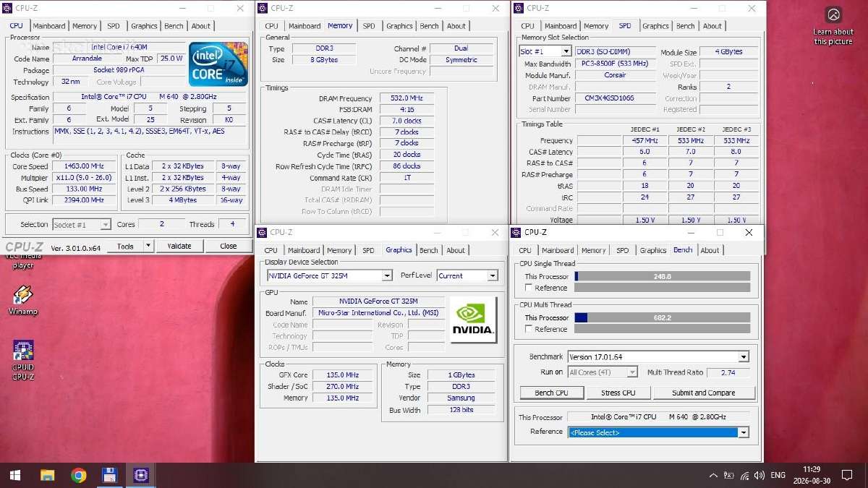Open the Winamp desktop shortcut
868x488 pixels.
coord(22,300)
